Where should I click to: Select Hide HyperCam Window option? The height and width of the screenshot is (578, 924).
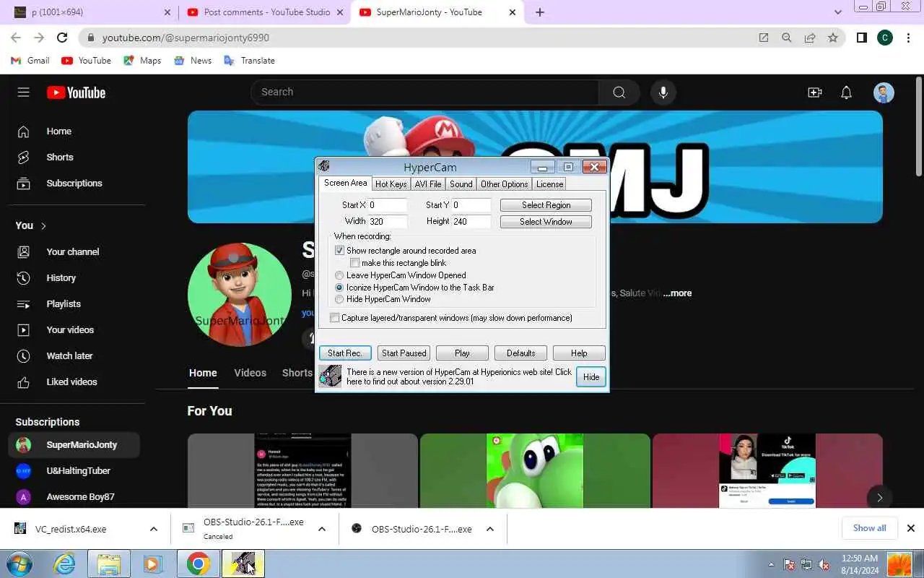click(x=339, y=299)
